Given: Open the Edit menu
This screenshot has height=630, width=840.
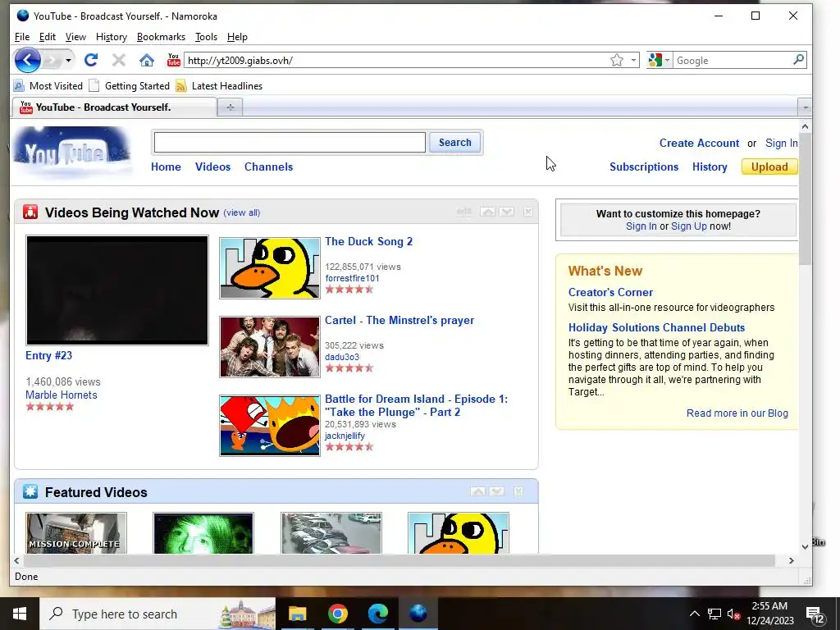Looking at the screenshot, I should 47,37.
